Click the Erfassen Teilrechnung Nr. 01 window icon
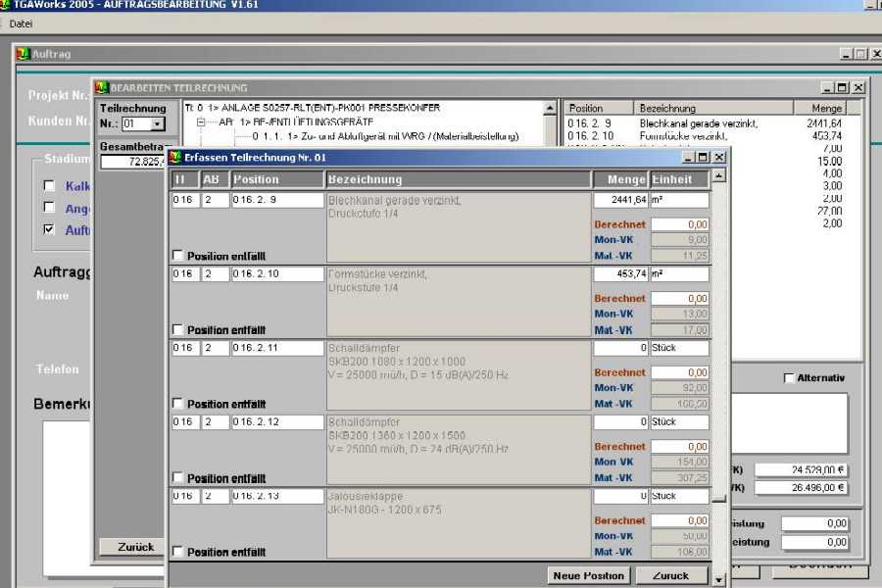 175,157
